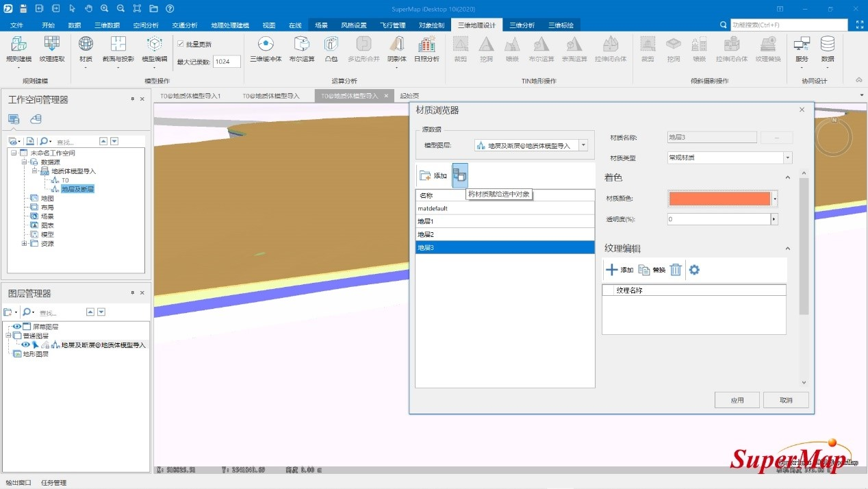Click the save icon in title bar
This screenshot has width=868, height=489.
tap(23, 8)
